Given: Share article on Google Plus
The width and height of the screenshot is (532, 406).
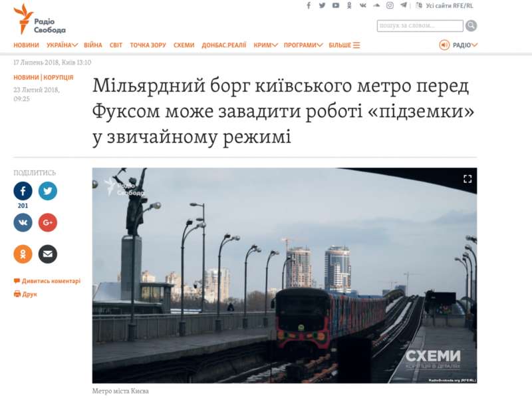Looking at the screenshot, I should (47, 222).
